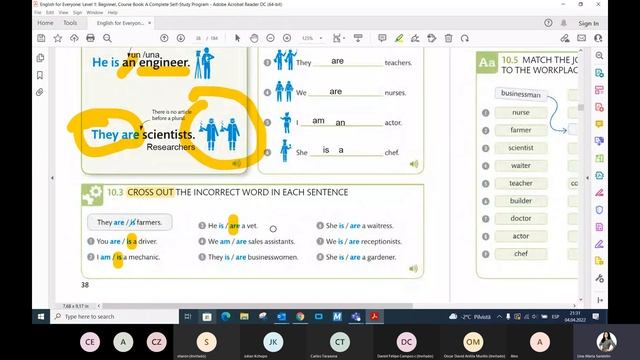The image size is (640, 360).
Task: Open the notifications bell
Action: pyautogui.click(x=564, y=23)
